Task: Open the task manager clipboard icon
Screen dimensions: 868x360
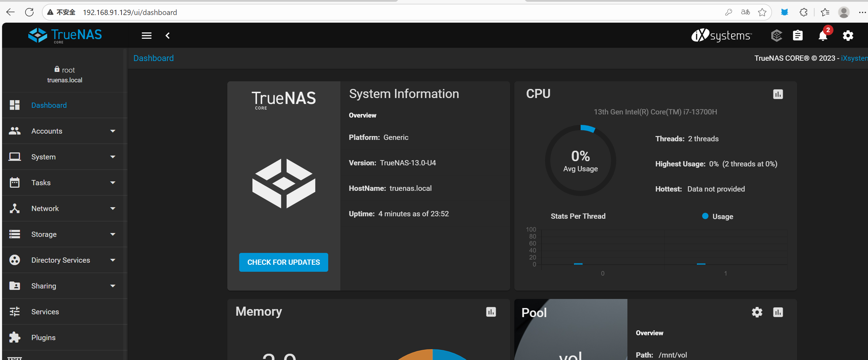Action: pyautogui.click(x=798, y=36)
